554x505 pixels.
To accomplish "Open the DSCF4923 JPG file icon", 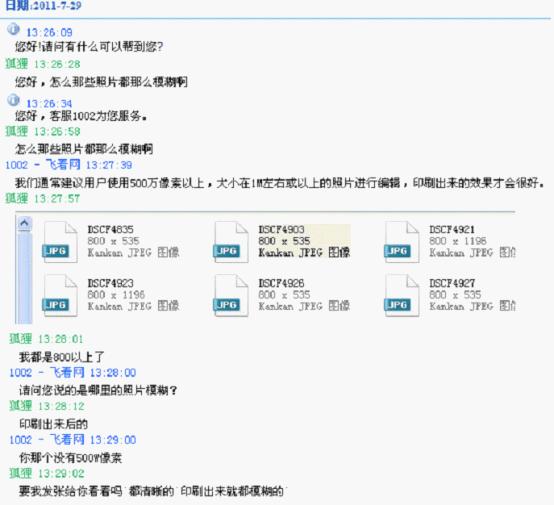I will tap(60, 296).
